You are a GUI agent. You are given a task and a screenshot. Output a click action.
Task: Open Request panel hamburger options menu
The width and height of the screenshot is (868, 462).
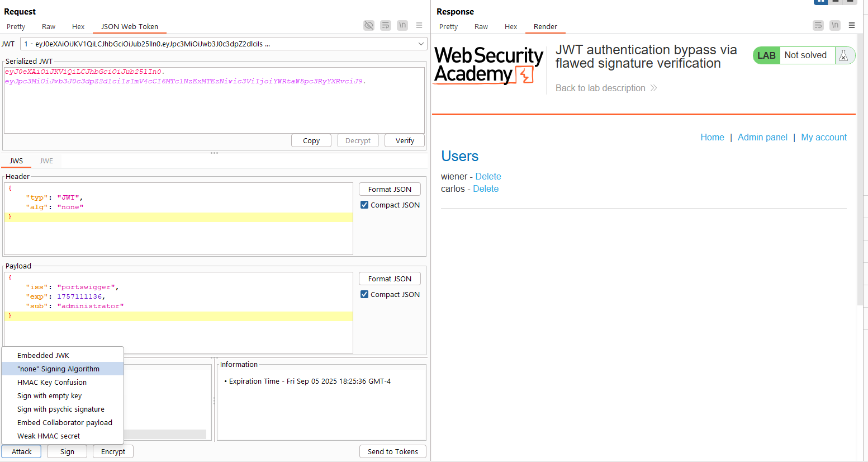(x=419, y=25)
